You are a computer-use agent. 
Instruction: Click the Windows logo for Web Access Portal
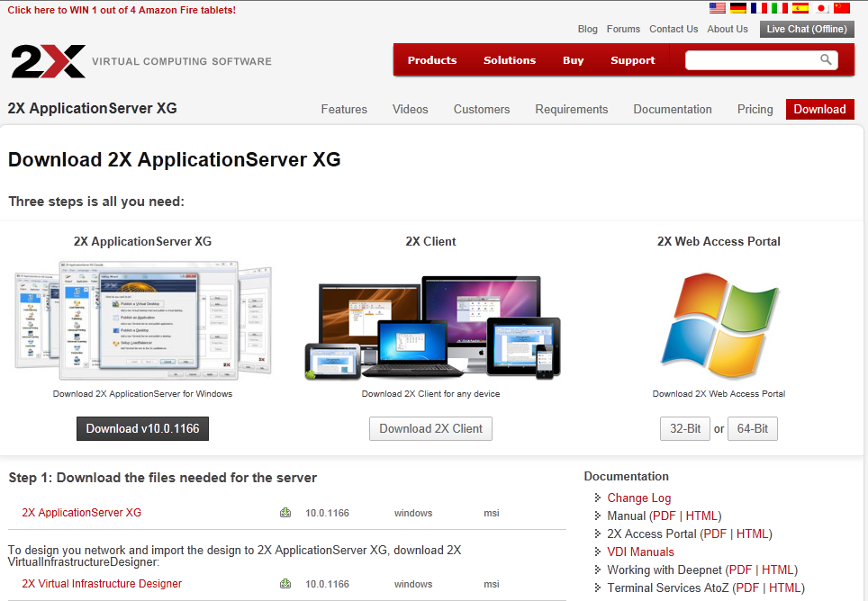point(719,326)
